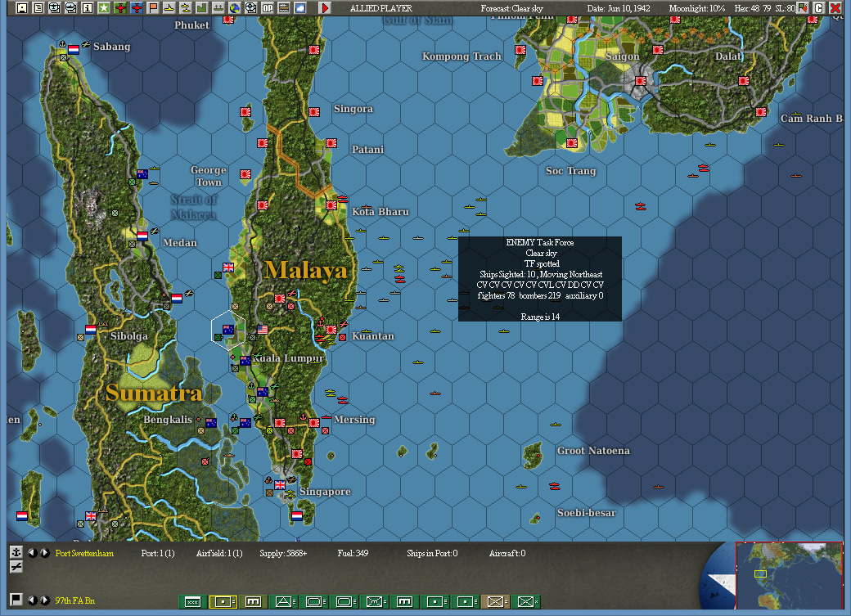
Task: Click the 'Fuel: 349' value
Action: tap(353, 553)
